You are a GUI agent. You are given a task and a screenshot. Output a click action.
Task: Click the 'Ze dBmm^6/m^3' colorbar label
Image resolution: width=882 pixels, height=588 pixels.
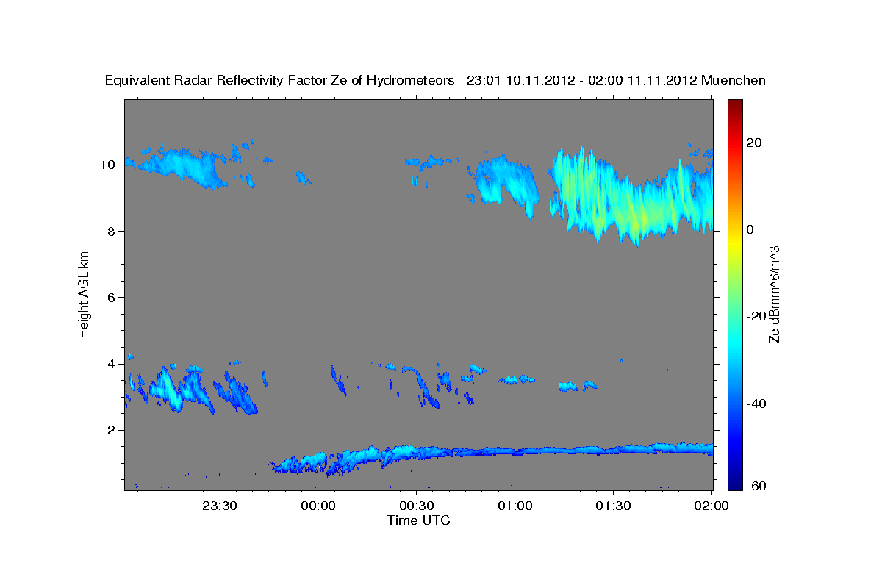774,294
